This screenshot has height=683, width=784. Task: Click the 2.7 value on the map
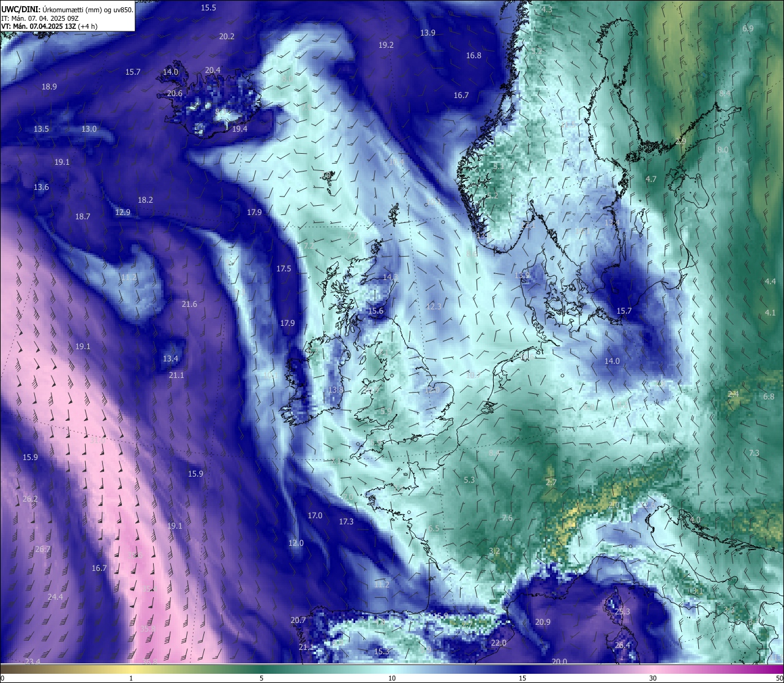pyautogui.click(x=551, y=482)
